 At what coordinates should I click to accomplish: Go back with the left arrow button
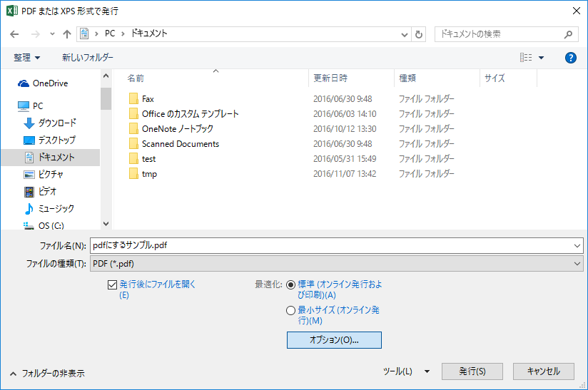[14, 34]
